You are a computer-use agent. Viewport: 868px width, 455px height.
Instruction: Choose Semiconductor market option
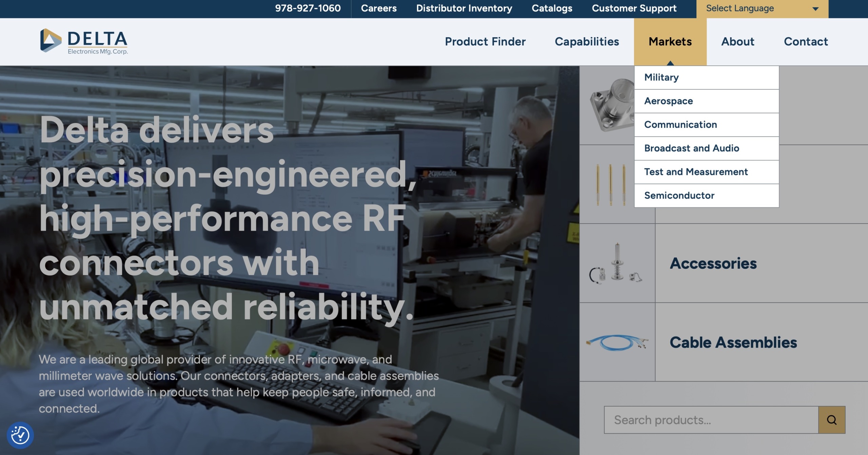679,195
